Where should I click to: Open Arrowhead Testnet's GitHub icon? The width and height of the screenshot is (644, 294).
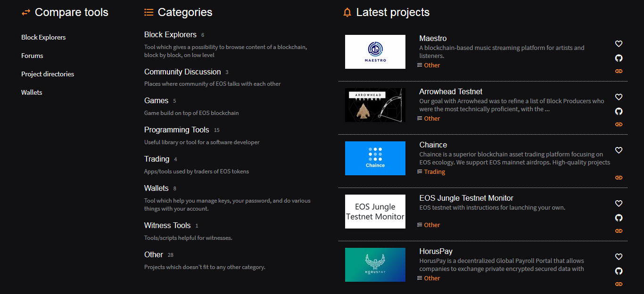coord(619,111)
